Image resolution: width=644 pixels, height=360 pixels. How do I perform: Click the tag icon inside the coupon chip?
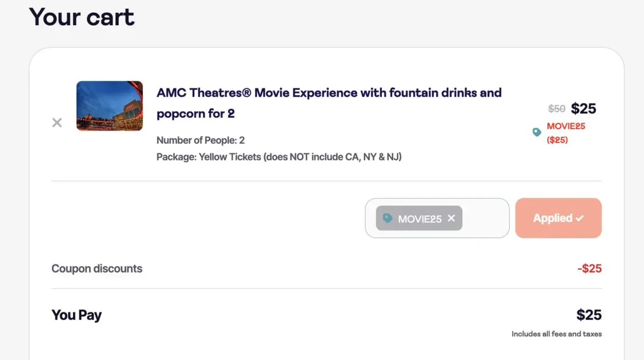[x=388, y=218]
